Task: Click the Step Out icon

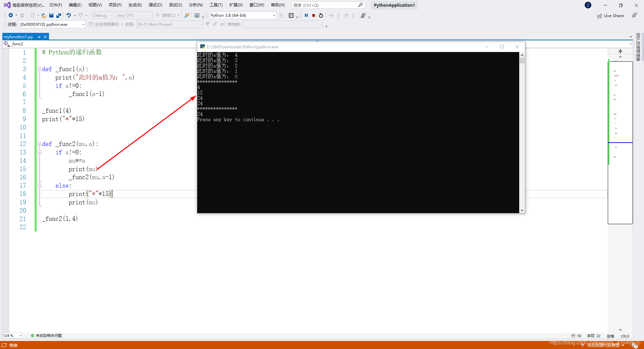Action: click(x=353, y=15)
